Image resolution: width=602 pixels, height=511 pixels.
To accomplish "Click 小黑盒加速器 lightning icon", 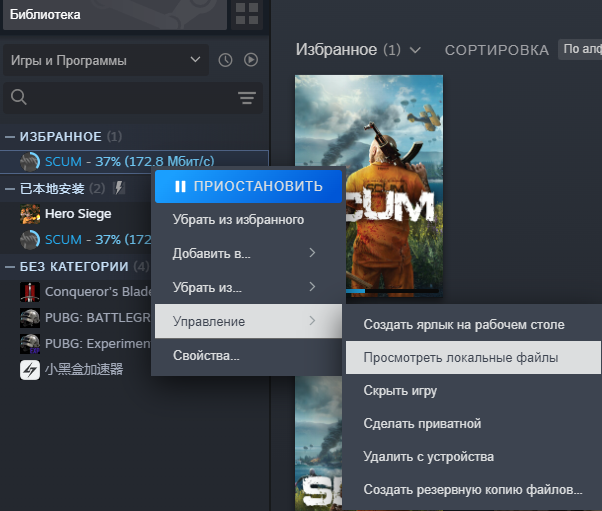I will 30,370.
